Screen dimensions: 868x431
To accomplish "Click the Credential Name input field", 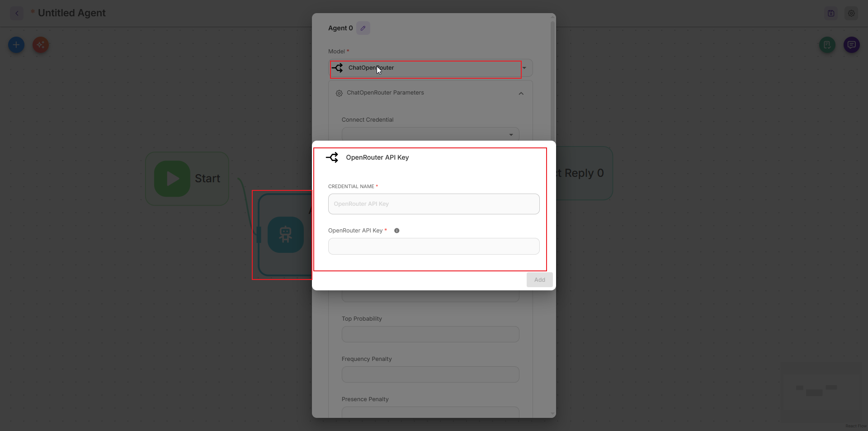I will pyautogui.click(x=434, y=204).
